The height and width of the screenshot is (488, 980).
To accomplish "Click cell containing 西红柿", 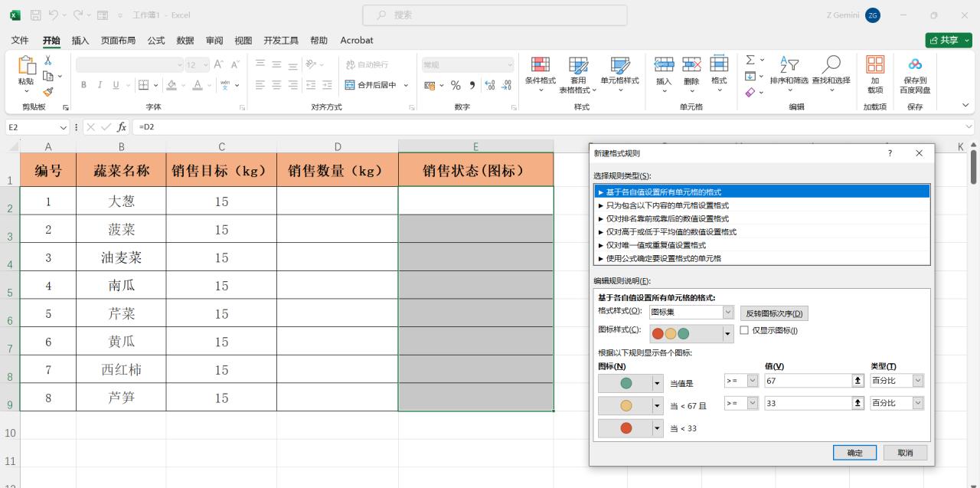I will (121, 369).
